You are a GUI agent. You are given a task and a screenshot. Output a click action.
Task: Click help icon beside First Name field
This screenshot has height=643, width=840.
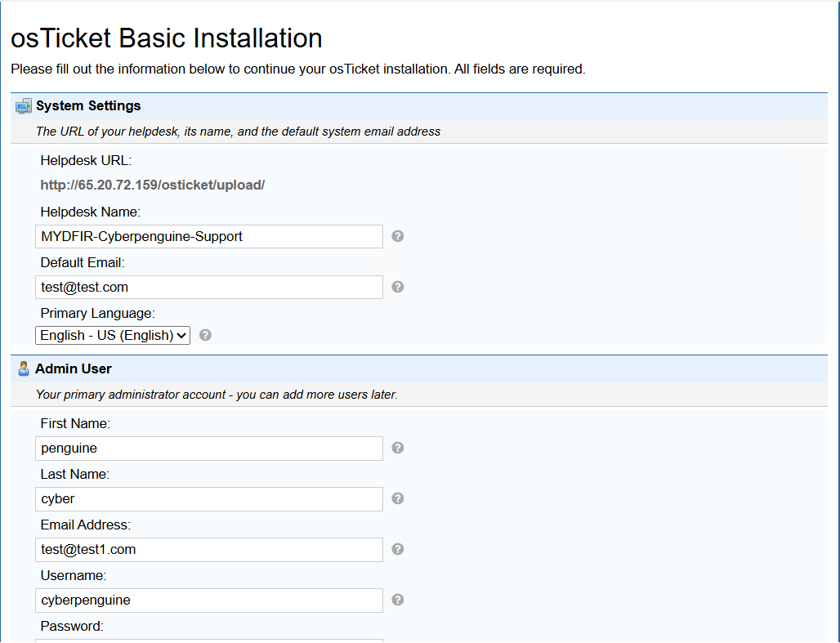[x=397, y=448]
